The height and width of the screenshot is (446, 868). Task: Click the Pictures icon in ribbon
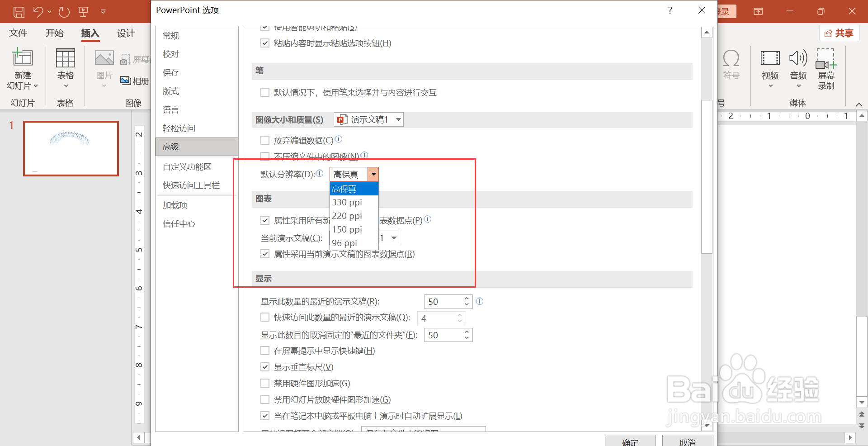[104, 58]
